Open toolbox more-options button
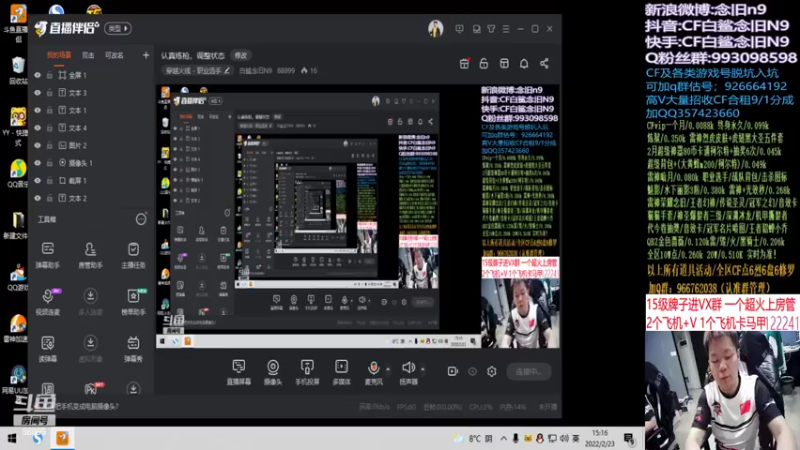The image size is (800, 450). pos(141,219)
